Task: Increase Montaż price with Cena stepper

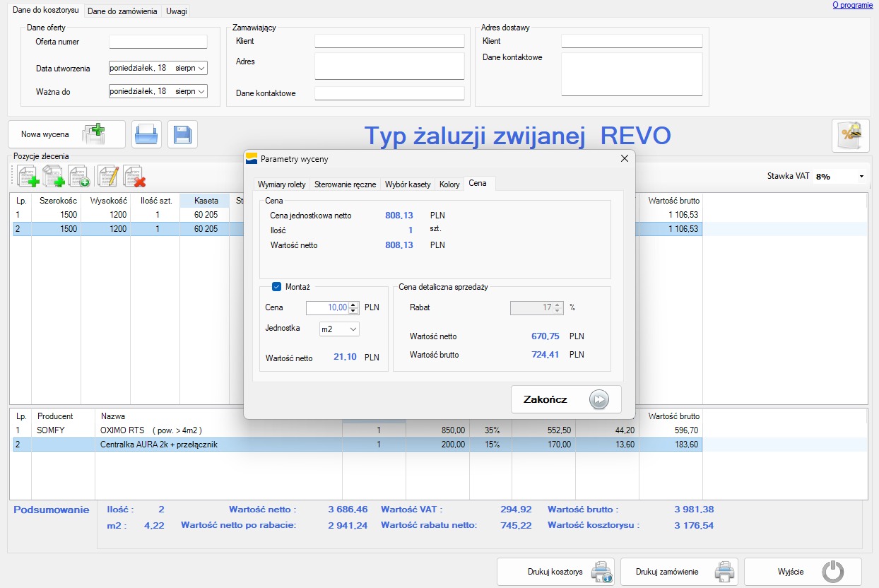Action: click(352, 304)
